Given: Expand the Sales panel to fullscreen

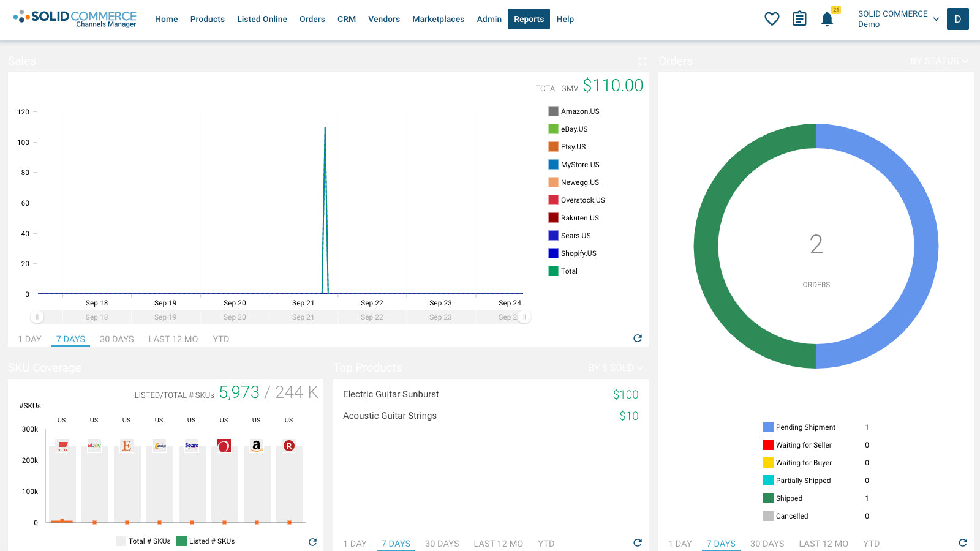Looking at the screenshot, I should 643,61.
